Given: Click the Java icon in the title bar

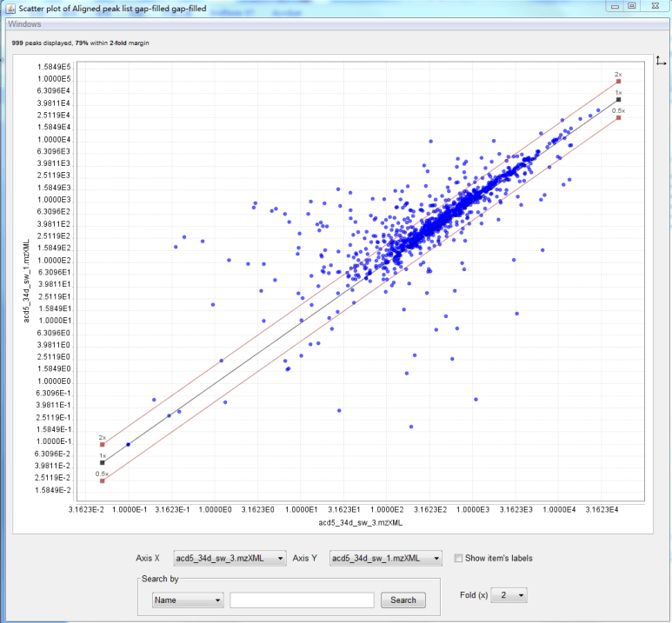Looking at the screenshot, I should click(9, 8).
